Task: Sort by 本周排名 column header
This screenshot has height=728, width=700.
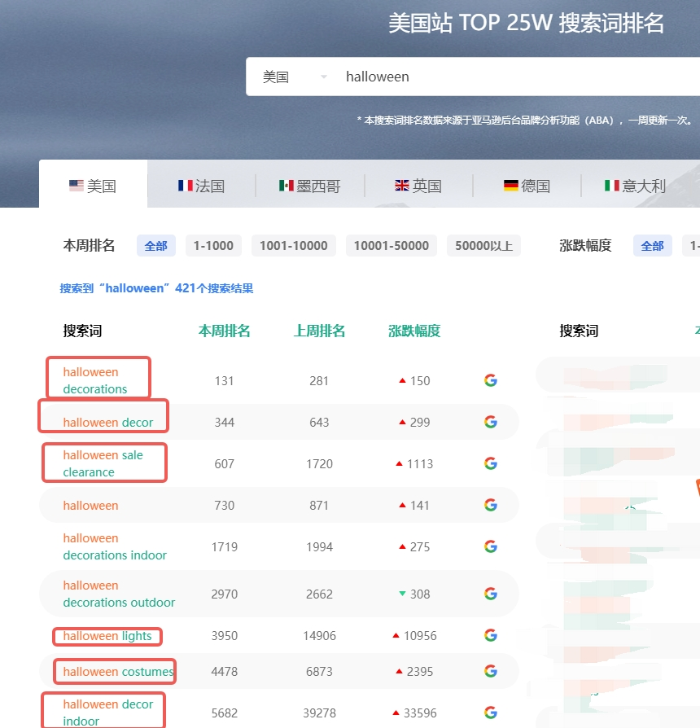Action: click(224, 331)
